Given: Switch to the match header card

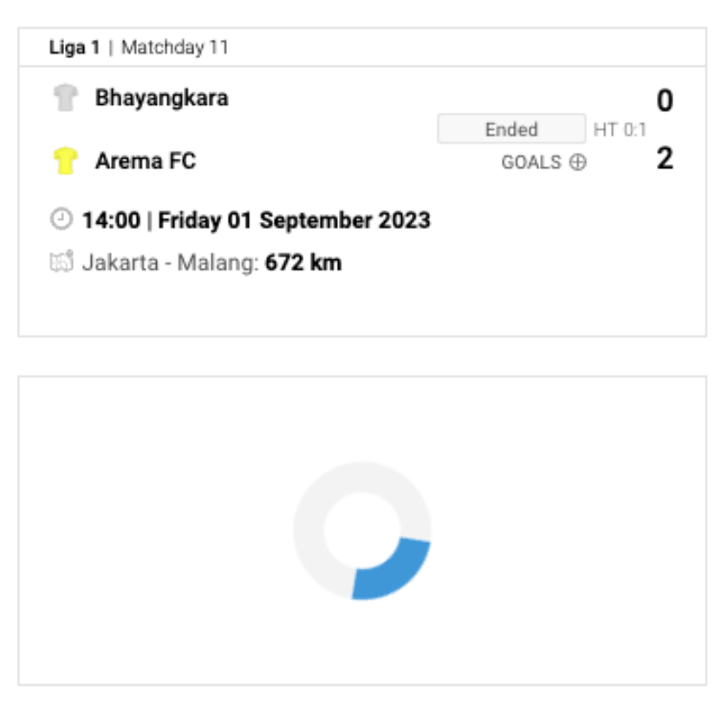Looking at the screenshot, I should pos(364,173).
